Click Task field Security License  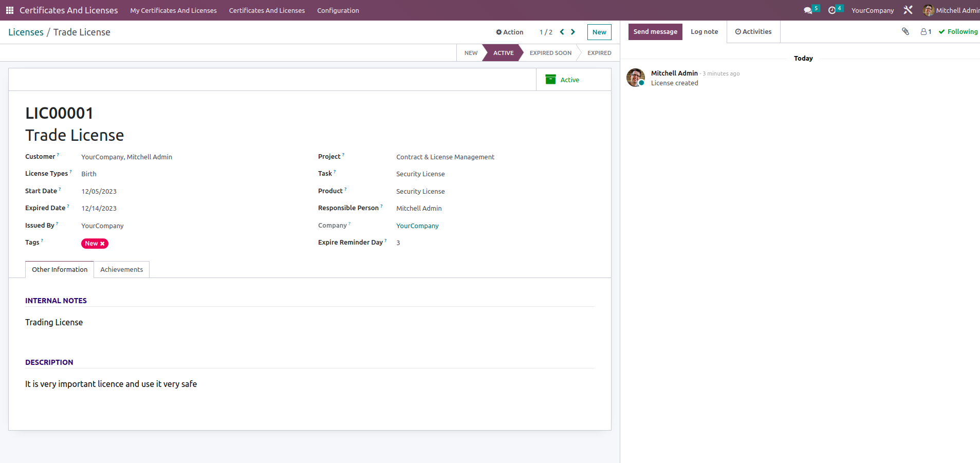click(x=420, y=174)
